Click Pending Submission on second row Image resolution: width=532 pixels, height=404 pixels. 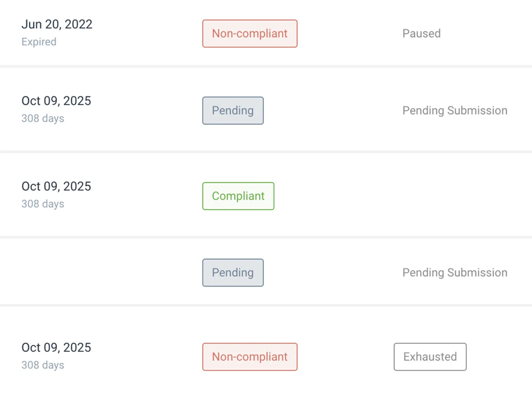pyautogui.click(x=455, y=110)
